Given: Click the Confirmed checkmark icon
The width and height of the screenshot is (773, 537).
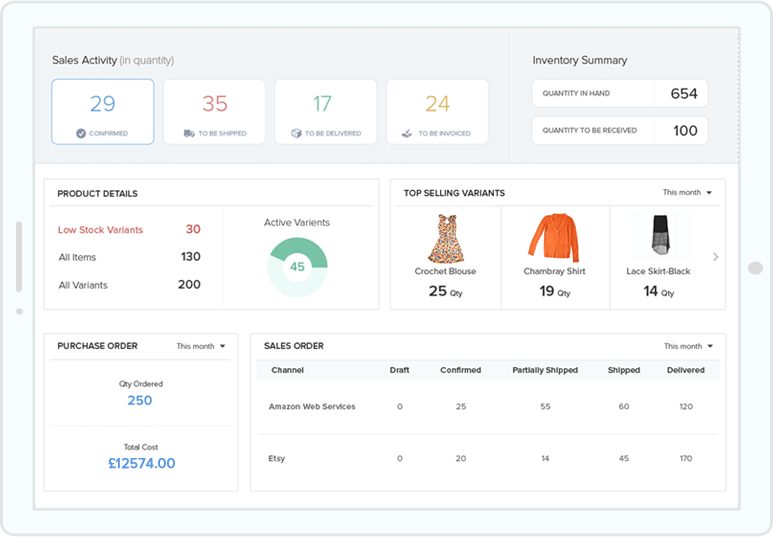Looking at the screenshot, I should point(80,133).
